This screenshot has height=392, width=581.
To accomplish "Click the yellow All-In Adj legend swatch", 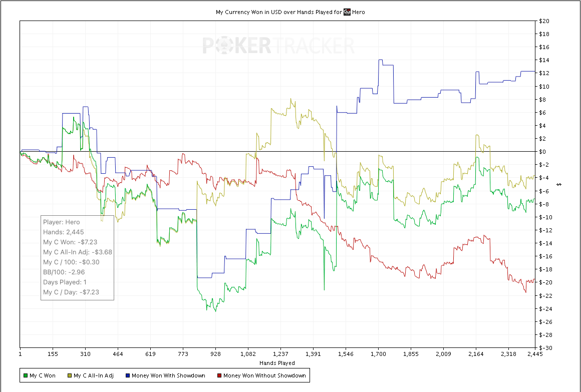I will coord(69,375).
